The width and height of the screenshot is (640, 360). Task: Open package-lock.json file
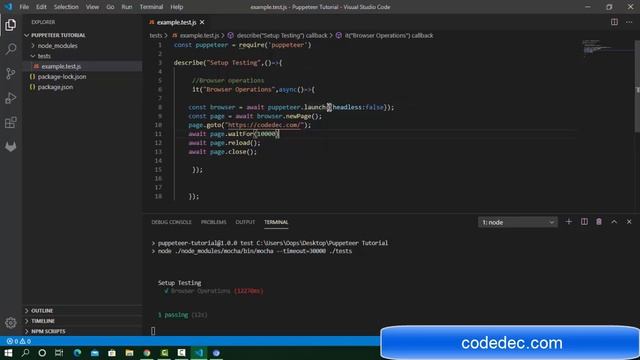point(62,77)
